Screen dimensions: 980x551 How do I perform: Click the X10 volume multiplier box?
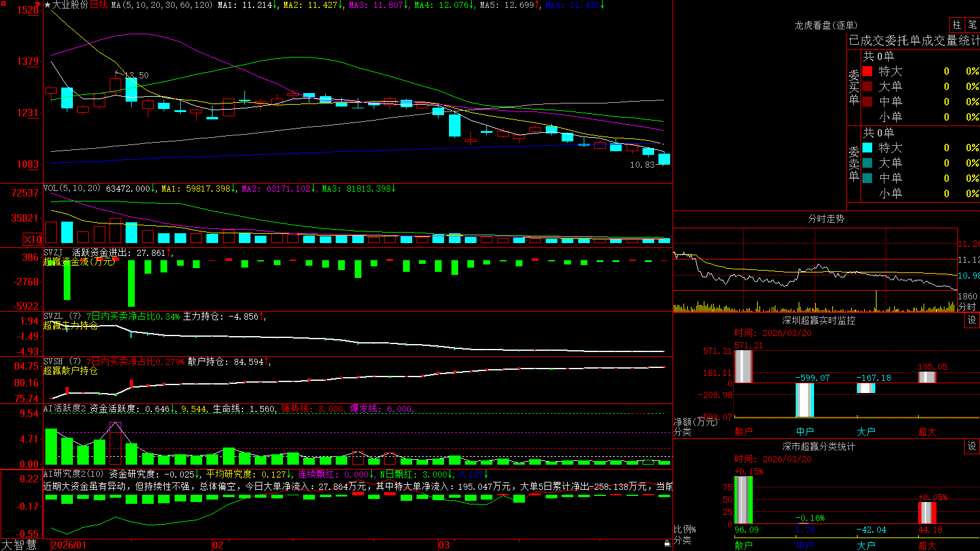32,239
